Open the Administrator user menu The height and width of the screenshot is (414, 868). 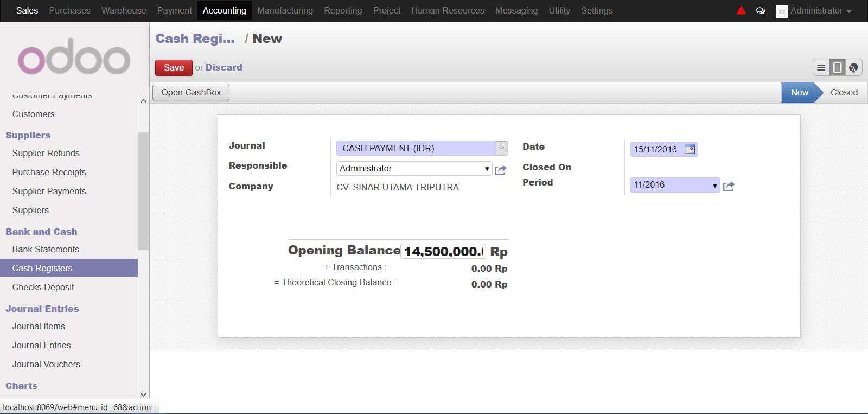click(x=821, y=10)
